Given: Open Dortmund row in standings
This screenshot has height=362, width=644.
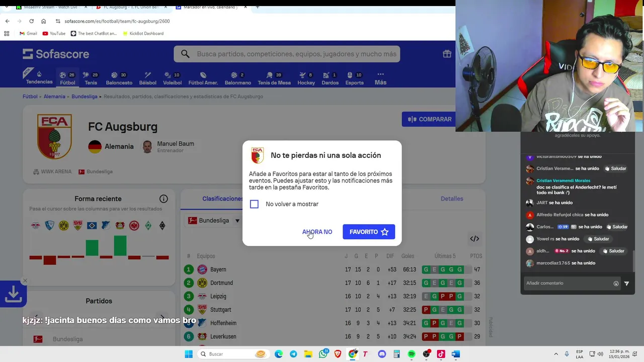Looking at the screenshot, I should click(333, 283).
